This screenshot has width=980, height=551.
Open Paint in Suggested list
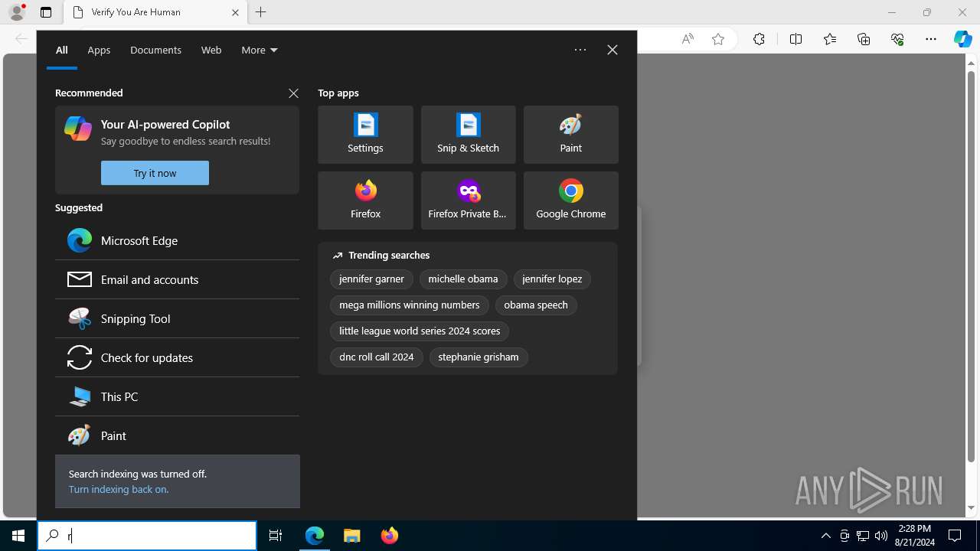177,435
